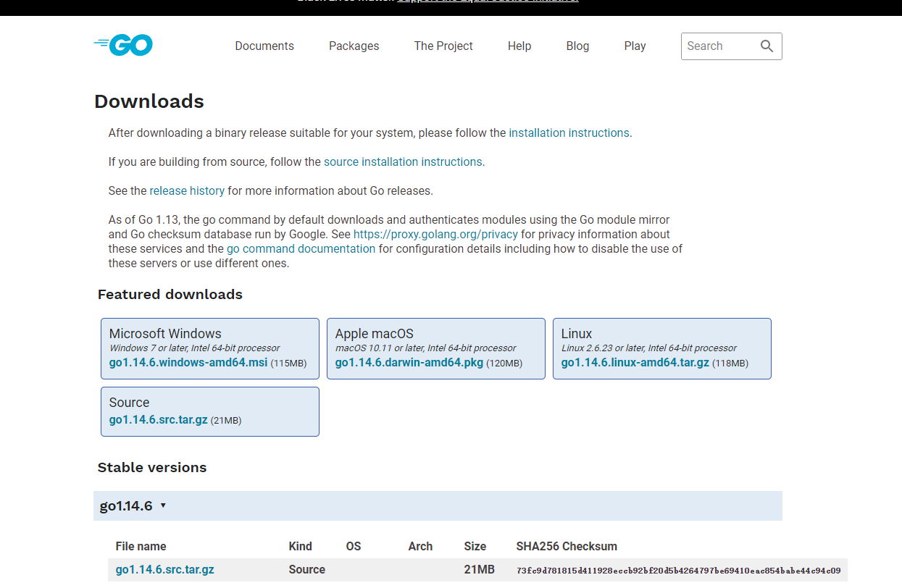This screenshot has height=588, width=902.
Task: Download go1.14.6.darwin-amd64.pkg for macOS
Action: [x=409, y=362]
